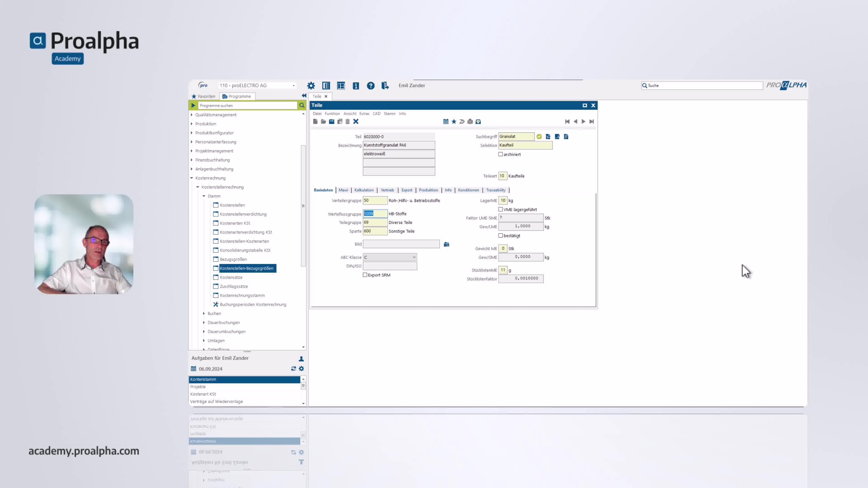
Task: Jump to the last record arrow
Action: pyautogui.click(x=591, y=122)
